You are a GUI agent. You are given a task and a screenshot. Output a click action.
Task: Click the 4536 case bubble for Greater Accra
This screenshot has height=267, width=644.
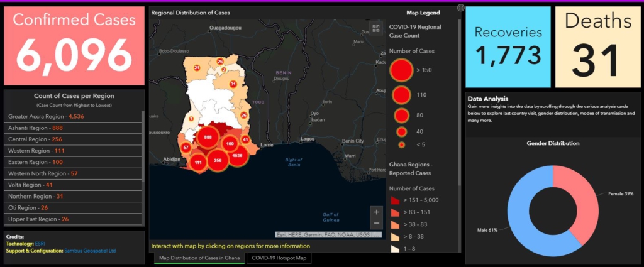236,155
